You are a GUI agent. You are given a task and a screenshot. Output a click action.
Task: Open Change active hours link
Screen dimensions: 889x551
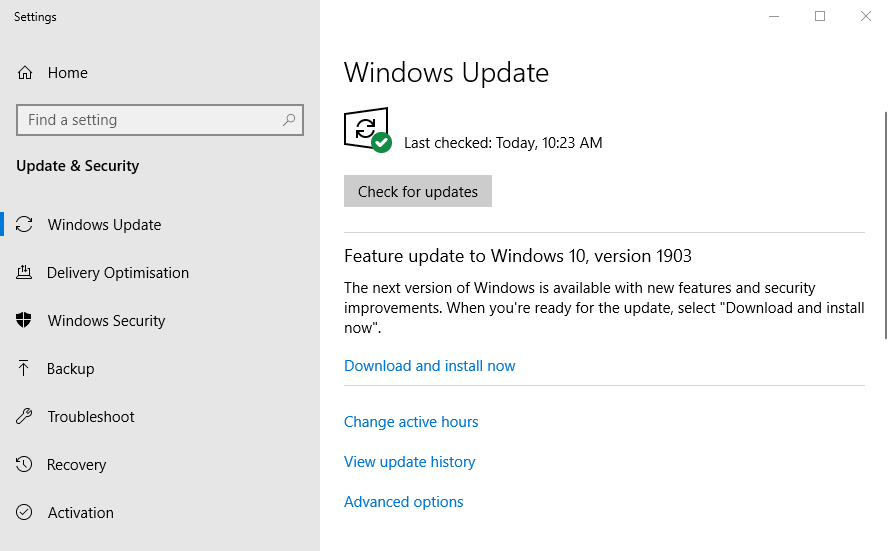click(411, 422)
